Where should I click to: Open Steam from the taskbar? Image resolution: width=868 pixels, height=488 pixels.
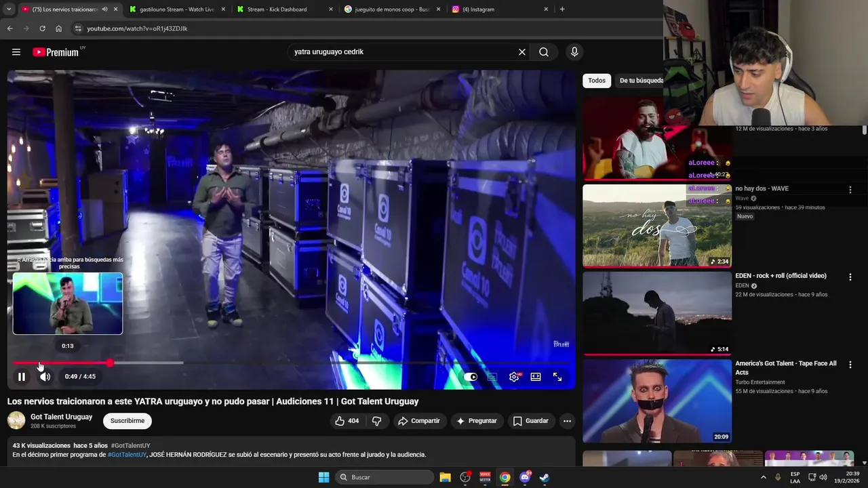click(544, 477)
